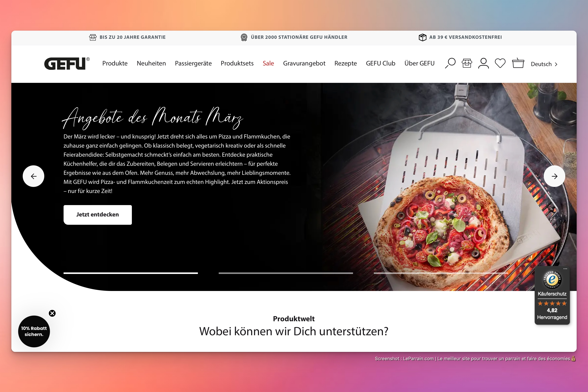
Task: Open the Produkte menu
Action: 115,63
